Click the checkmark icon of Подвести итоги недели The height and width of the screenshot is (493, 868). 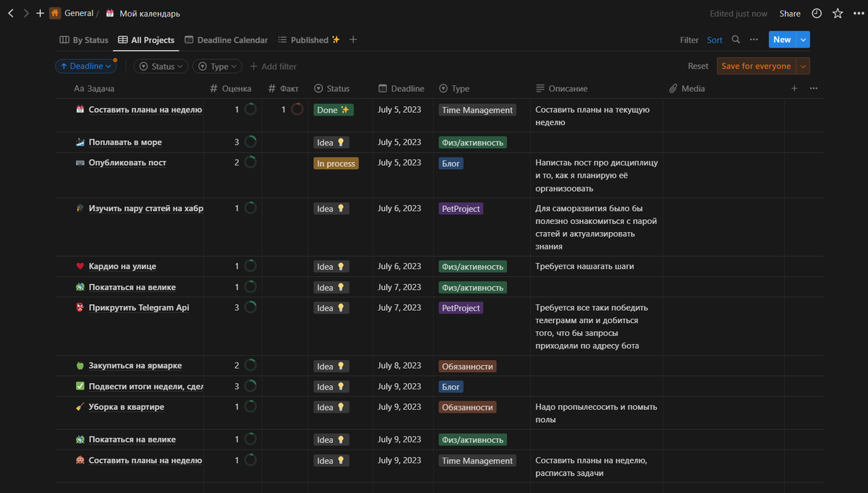click(80, 386)
